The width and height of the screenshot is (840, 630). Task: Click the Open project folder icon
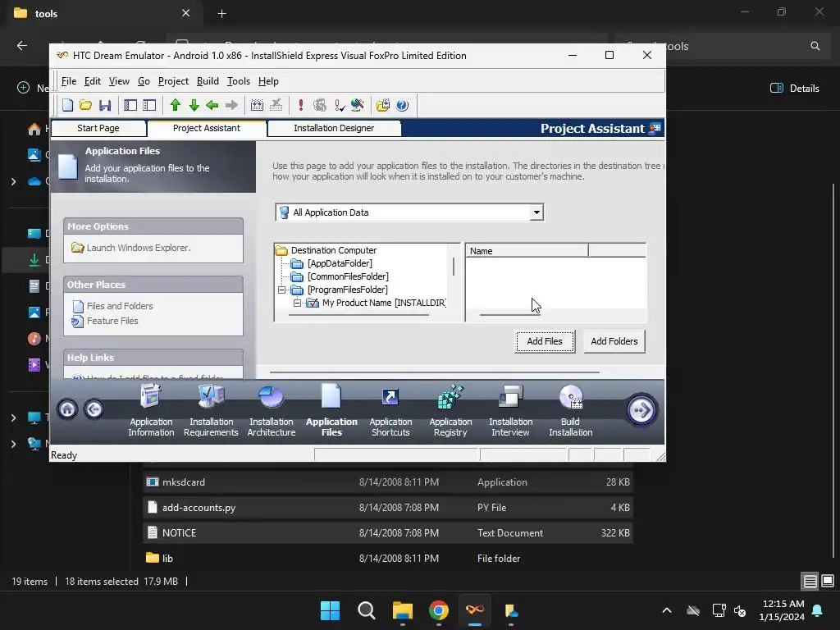point(85,105)
